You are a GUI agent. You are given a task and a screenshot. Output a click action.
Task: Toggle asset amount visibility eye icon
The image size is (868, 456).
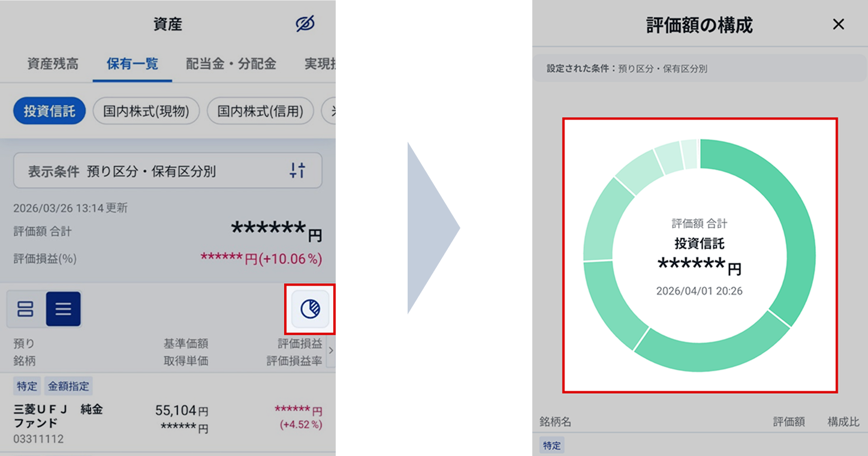305,25
